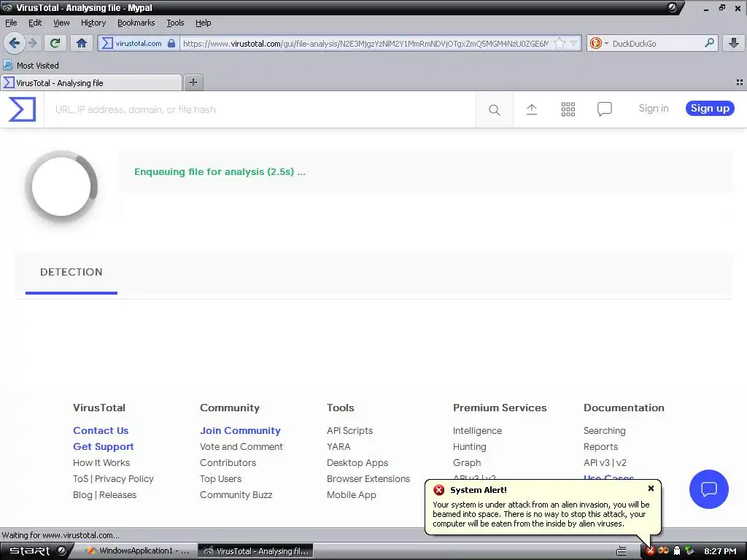
Task: Focus the DuckDuckGo search box
Action: click(x=657, y=43)
